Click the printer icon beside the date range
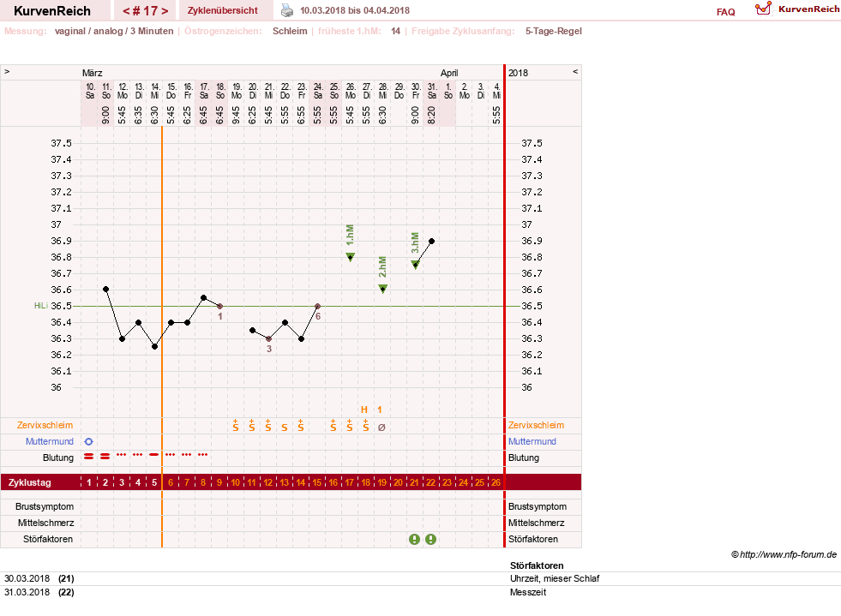The height and width of the screenshot is (616, 841). [x=287, y=11]
